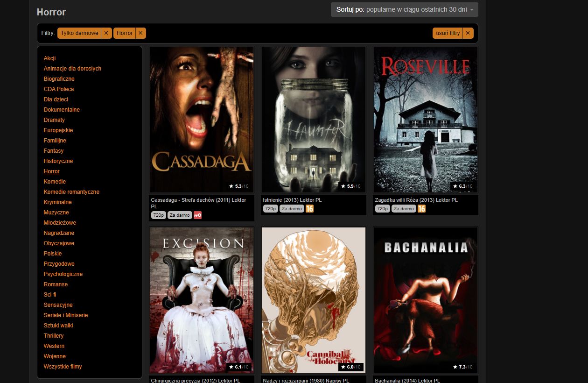This screenshot has width=588, height=383.
Task: Click the Horror filter tag
Action: (x=125, y=33)
